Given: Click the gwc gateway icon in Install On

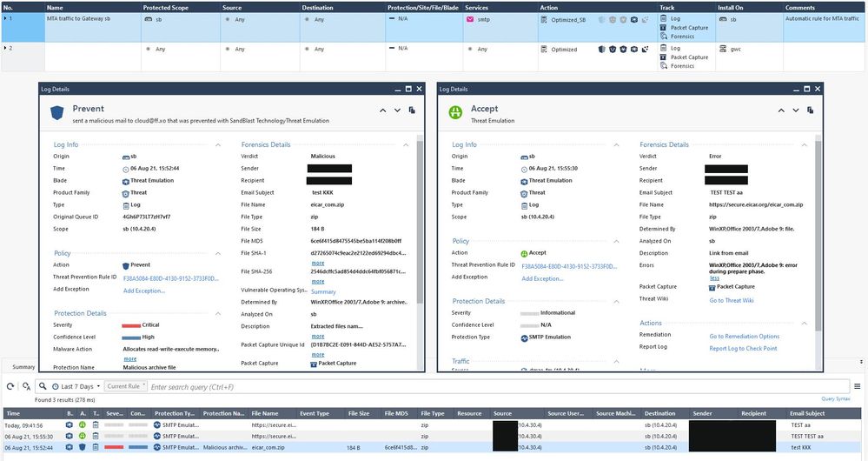Looking at the screenshot, I should pos(722,49).
